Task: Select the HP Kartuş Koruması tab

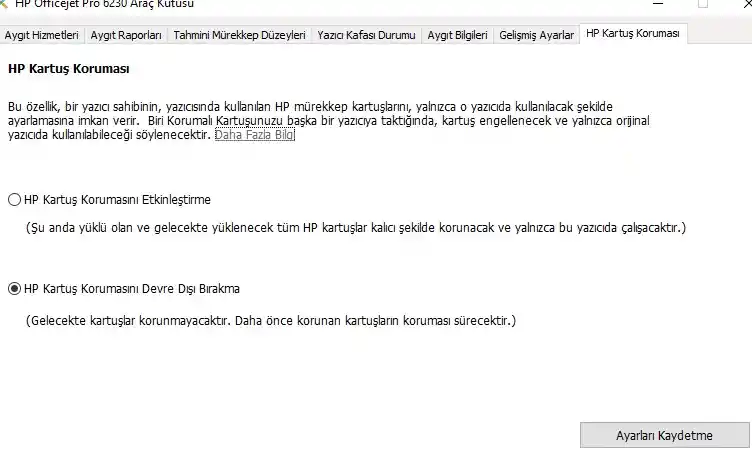Action: pyautogui.click(x=633, y=33)
